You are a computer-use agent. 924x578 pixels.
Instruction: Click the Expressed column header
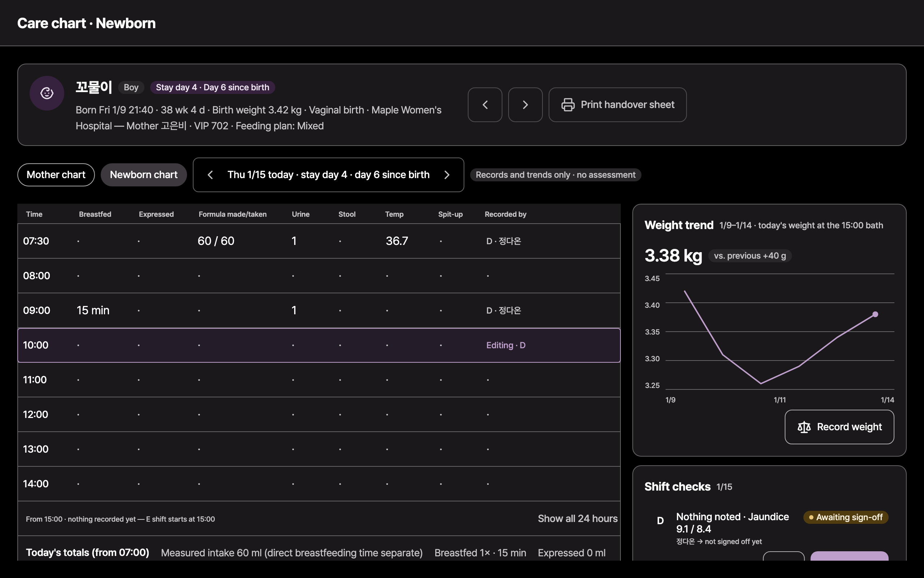point(156,215)
